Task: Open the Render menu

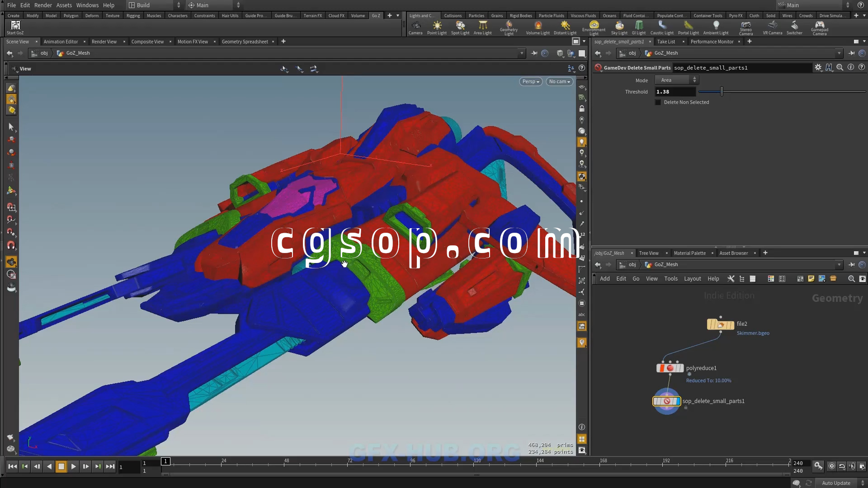Action: click(43, 5)
